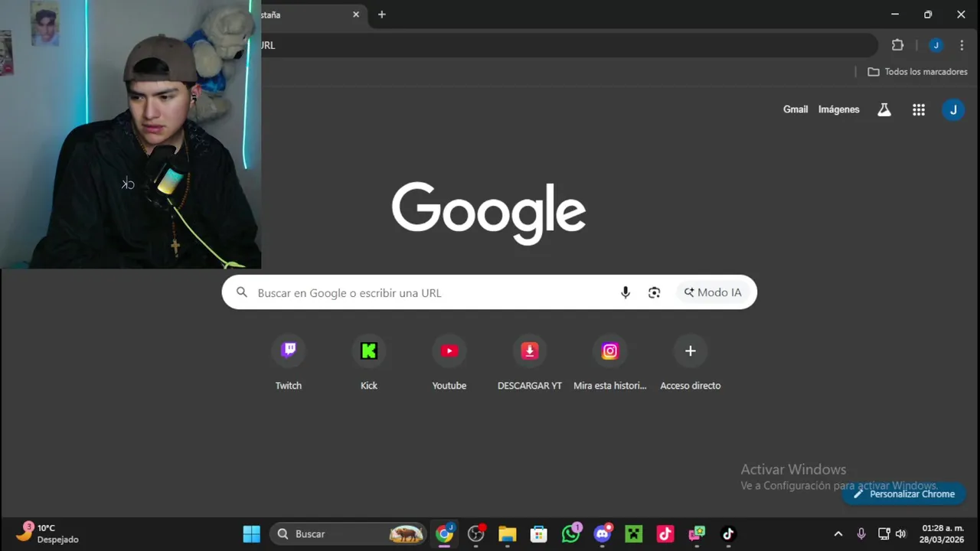Open the Chrome profile J in toolbar

(x=936, y=45)
